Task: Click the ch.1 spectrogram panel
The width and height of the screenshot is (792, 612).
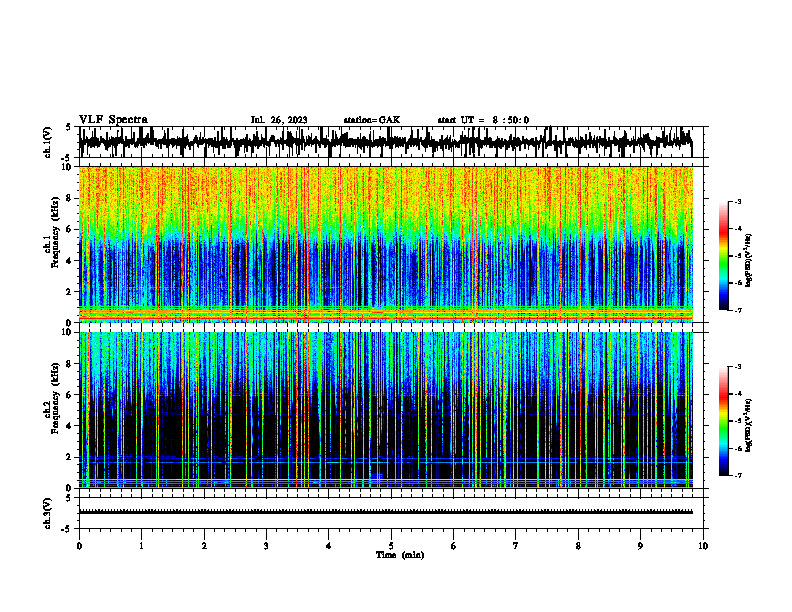Action: [x=386, y=244]
